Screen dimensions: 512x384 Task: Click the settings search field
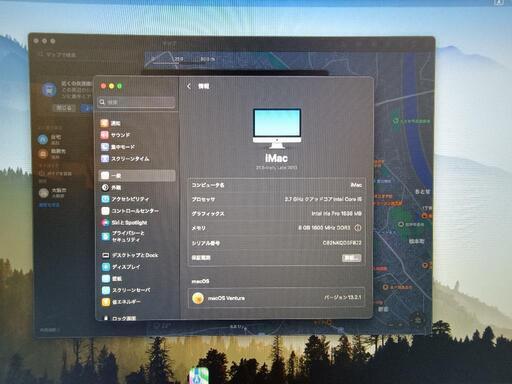(x=137, y=102)
